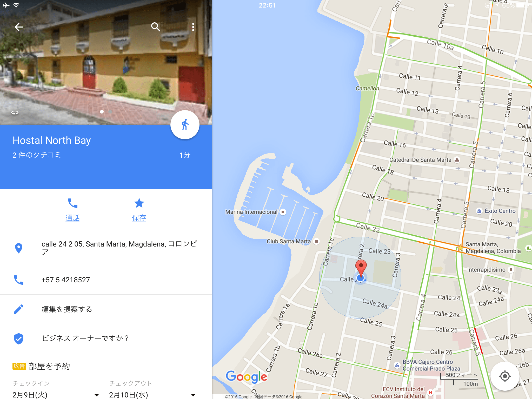Tap the Marina Internacional marker
Image resolution: width=532 pixels, height=399 pixels.
point(283,212)
